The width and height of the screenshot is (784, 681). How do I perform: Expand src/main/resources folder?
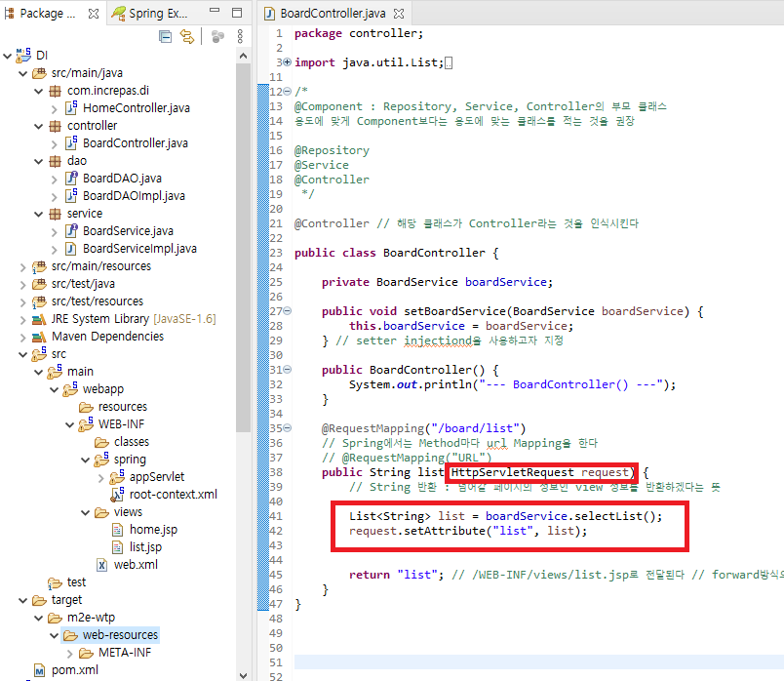(x=23, y=267)
